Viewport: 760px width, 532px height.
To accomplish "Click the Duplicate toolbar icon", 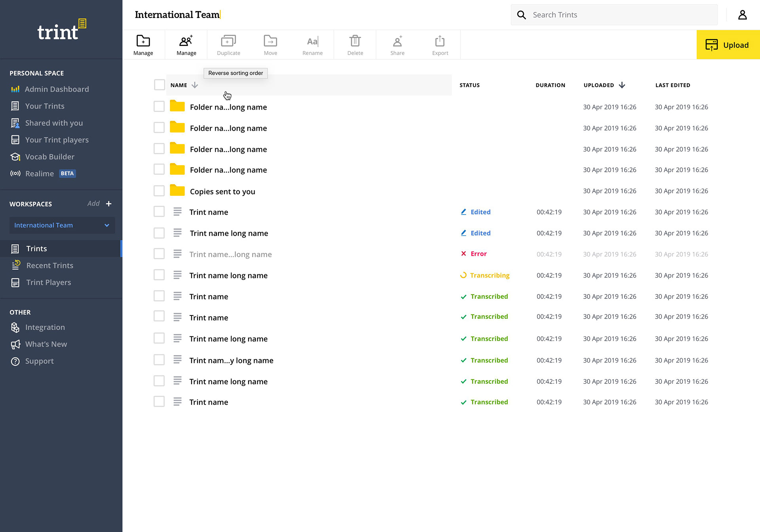I will point(228,41).
